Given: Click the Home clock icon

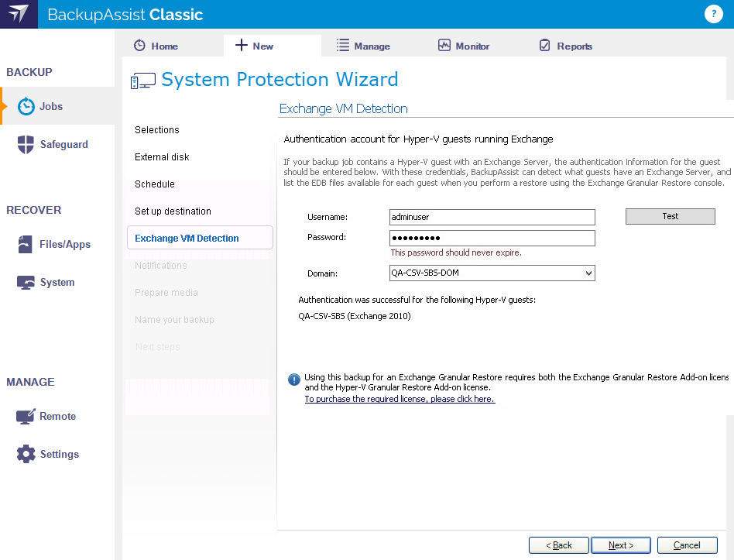Looking at the screenshot, I should (139, 46).
